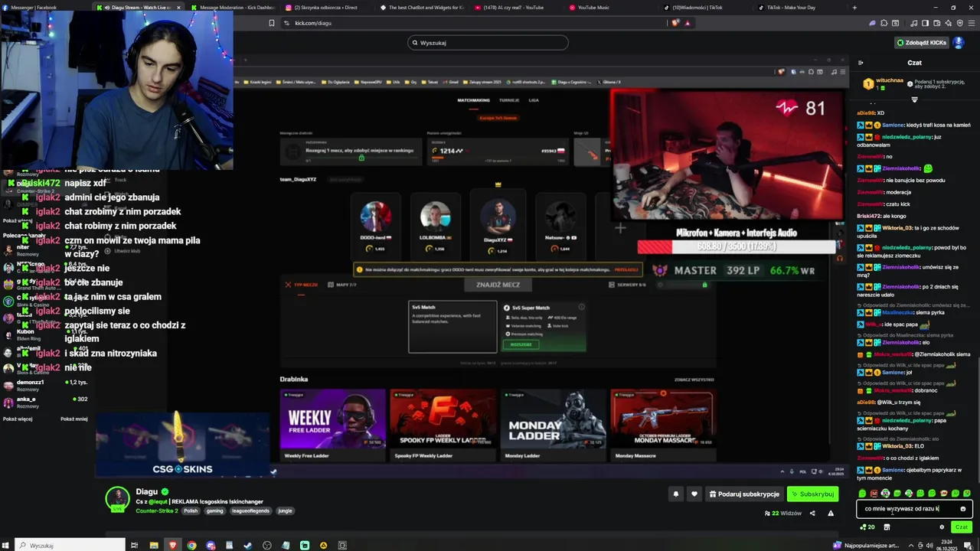The image size is (980, 551).
Task: Open the KICKs balance showing 20
Action: 867,527
